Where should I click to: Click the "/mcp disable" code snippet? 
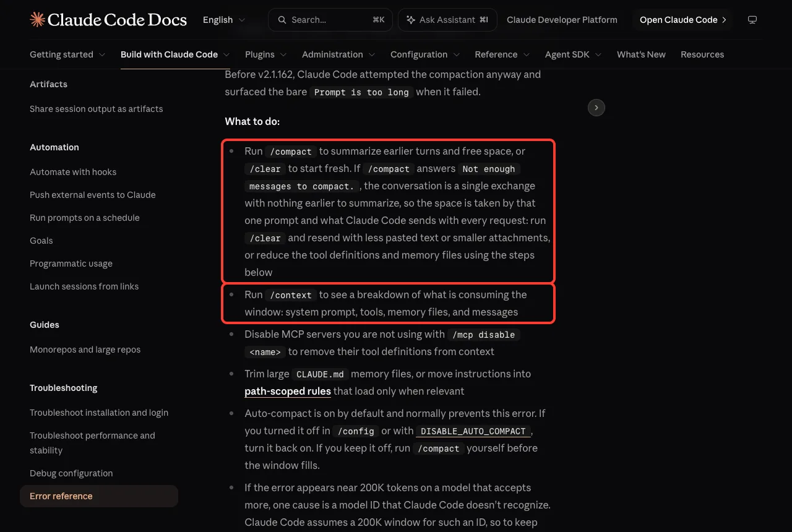tap(484, 335)
